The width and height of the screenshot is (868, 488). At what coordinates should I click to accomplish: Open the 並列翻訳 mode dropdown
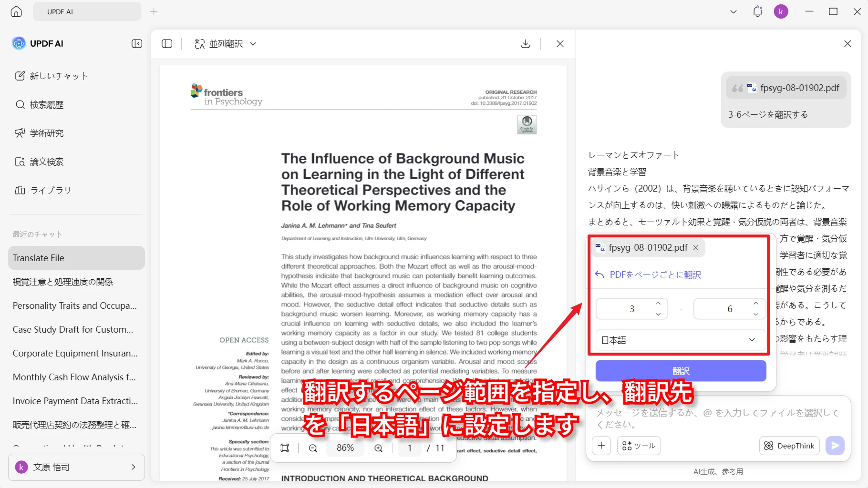[x=225, y=44]
